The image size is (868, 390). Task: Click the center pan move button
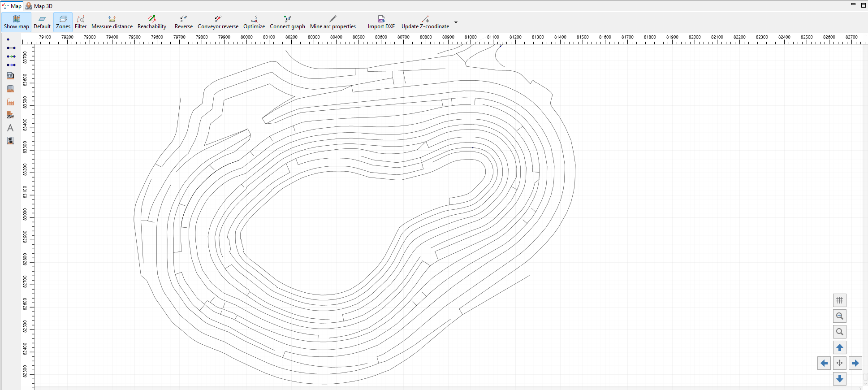click(840, 363)
